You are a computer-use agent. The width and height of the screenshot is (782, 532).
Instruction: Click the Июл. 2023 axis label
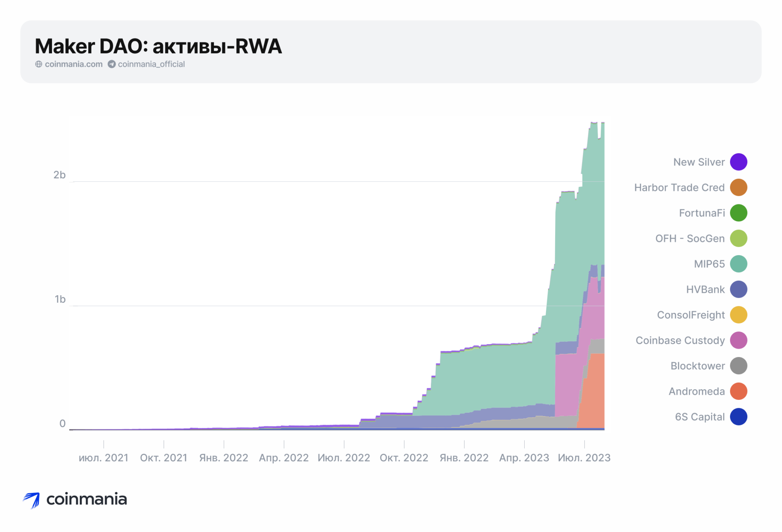coord(584,458)
